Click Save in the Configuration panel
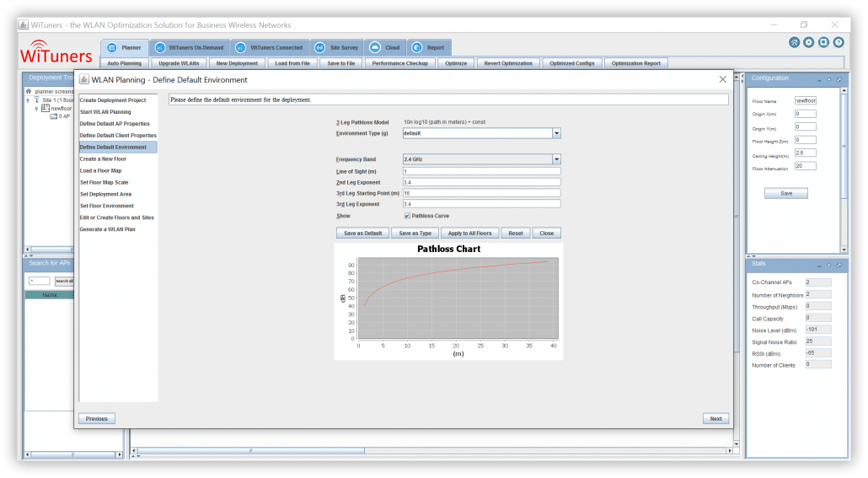The height and width of the screenshot is (478, 868). tap(786, 193)
